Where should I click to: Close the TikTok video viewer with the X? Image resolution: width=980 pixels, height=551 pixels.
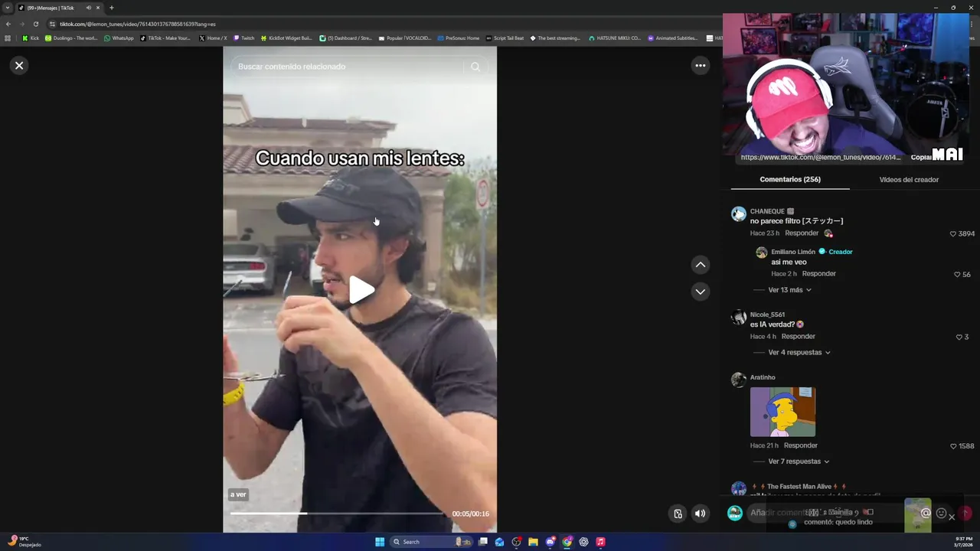pyautogui.click(x=19, y=66)
